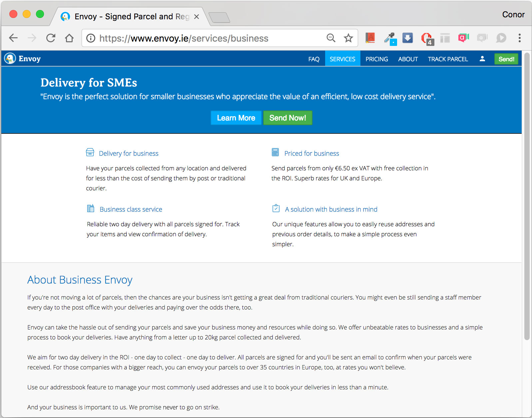Click the browser forward arrow
532x418 pixels.
pyautogui.click(x=32, y=38)
